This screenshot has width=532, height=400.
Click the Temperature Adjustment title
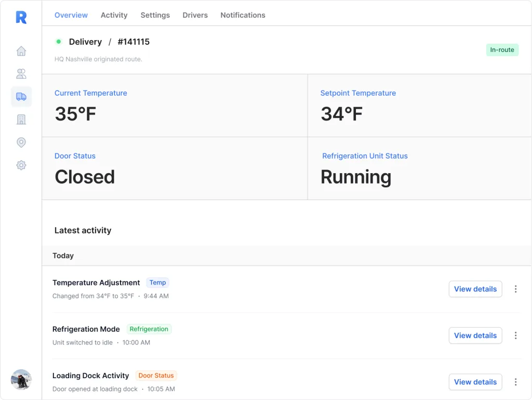point(96,282)
